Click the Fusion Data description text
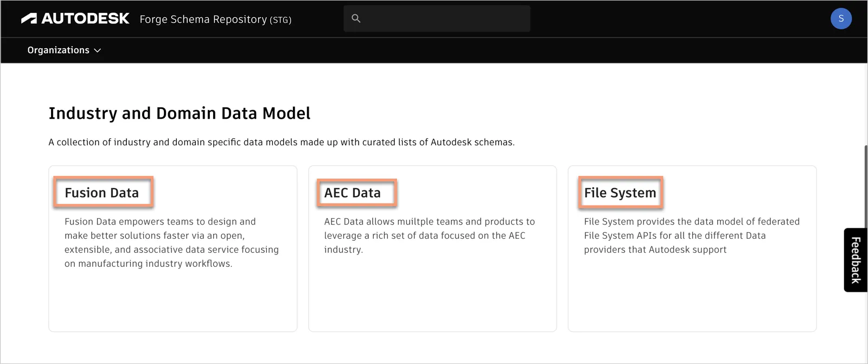The height and width of the screenshot is (364, 868). click(x=172, y=242)
